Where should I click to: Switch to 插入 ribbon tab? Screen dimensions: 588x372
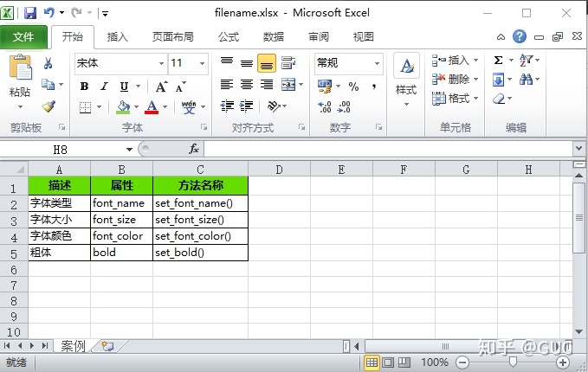point(118,36)
